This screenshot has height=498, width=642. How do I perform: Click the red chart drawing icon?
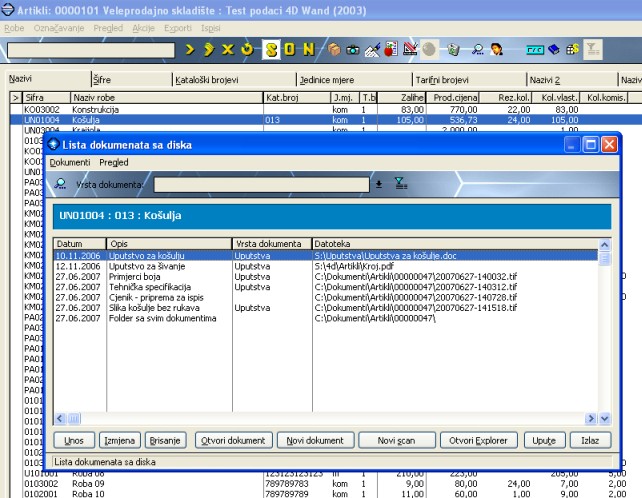[x=410, y=50]
